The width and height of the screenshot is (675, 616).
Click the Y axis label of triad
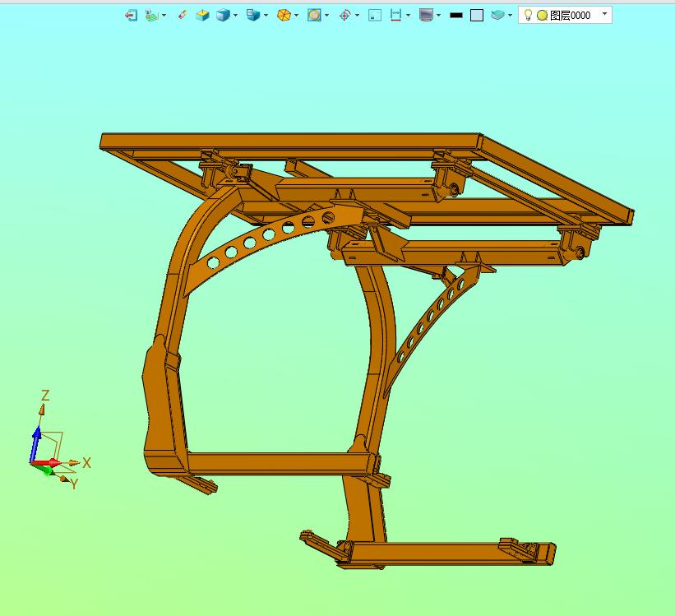pyautogui.click(x=74, y=484)
